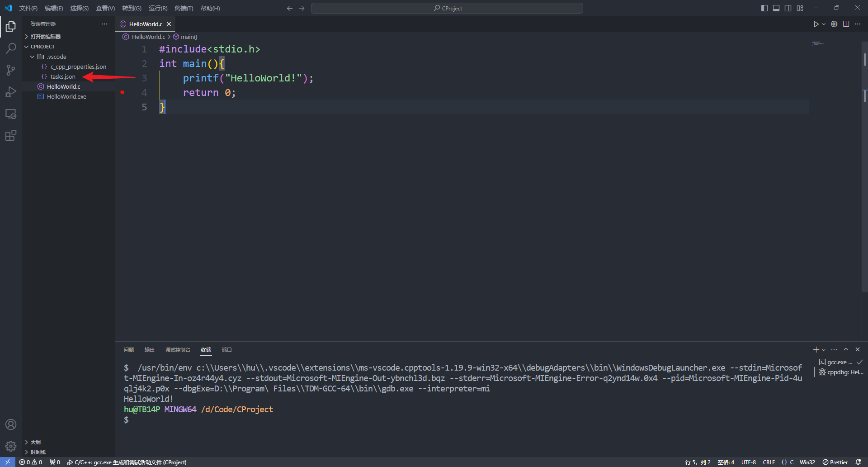Open the Explorer view in activity bar
This screenshot has width=868, height=467.
[11, 27]
